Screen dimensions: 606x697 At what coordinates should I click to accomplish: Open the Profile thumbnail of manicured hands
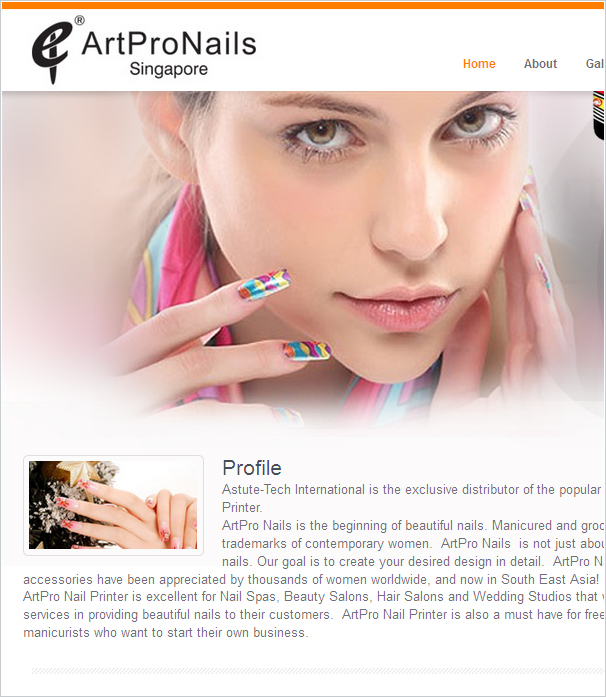tap(113, 505)
